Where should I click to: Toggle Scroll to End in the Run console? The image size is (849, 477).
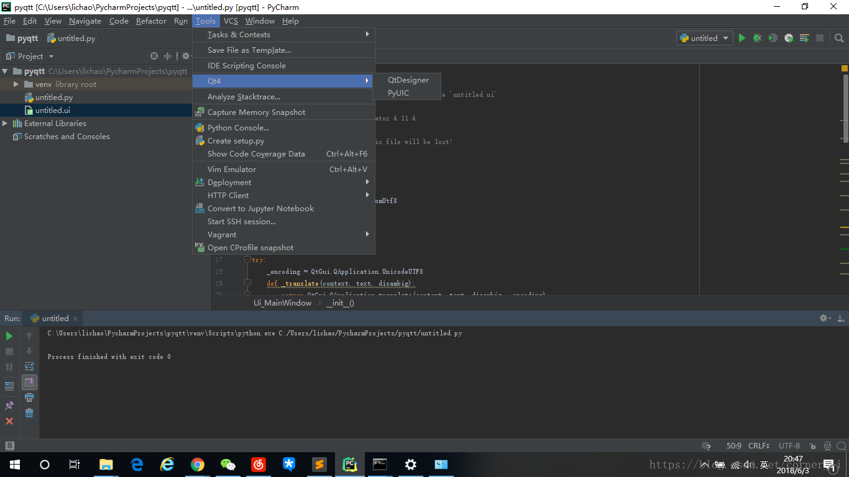(x=29, y=382)
